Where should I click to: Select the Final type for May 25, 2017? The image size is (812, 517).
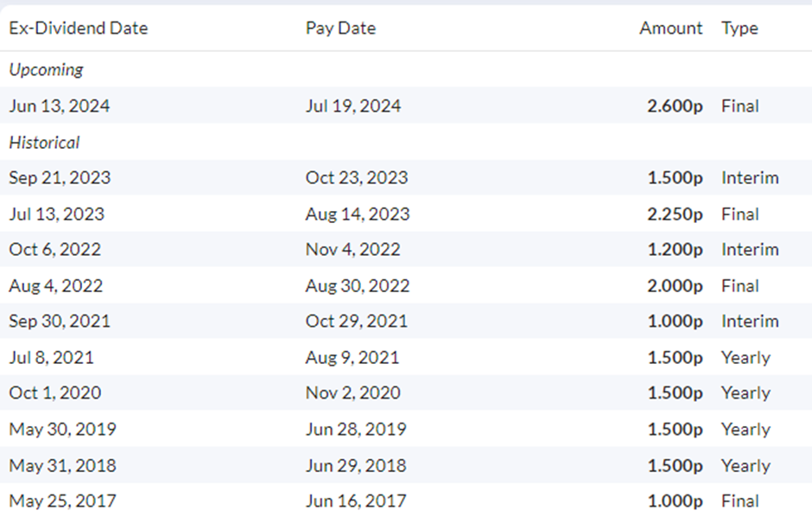click(x=740, y=501)
